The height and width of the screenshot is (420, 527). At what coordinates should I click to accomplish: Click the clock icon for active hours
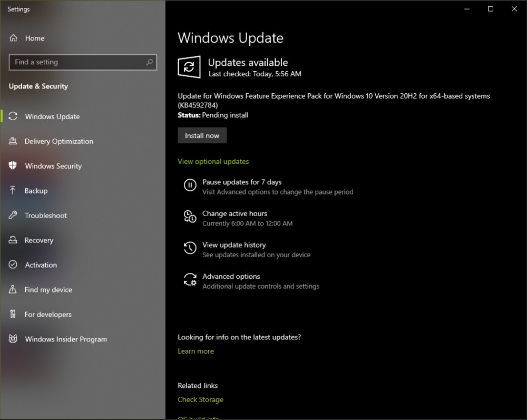tap(190, 217)
